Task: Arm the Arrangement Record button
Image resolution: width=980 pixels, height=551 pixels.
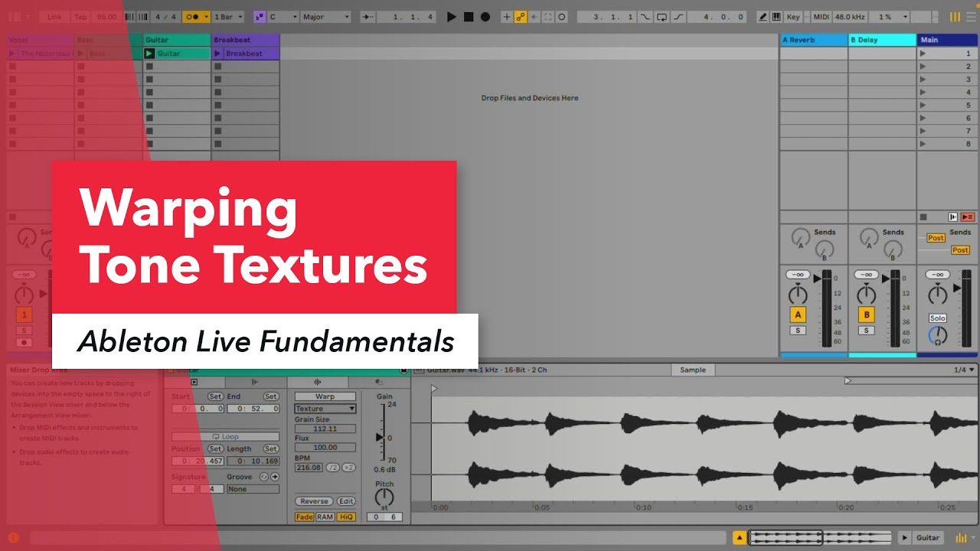Action: [x=485, y=17]
